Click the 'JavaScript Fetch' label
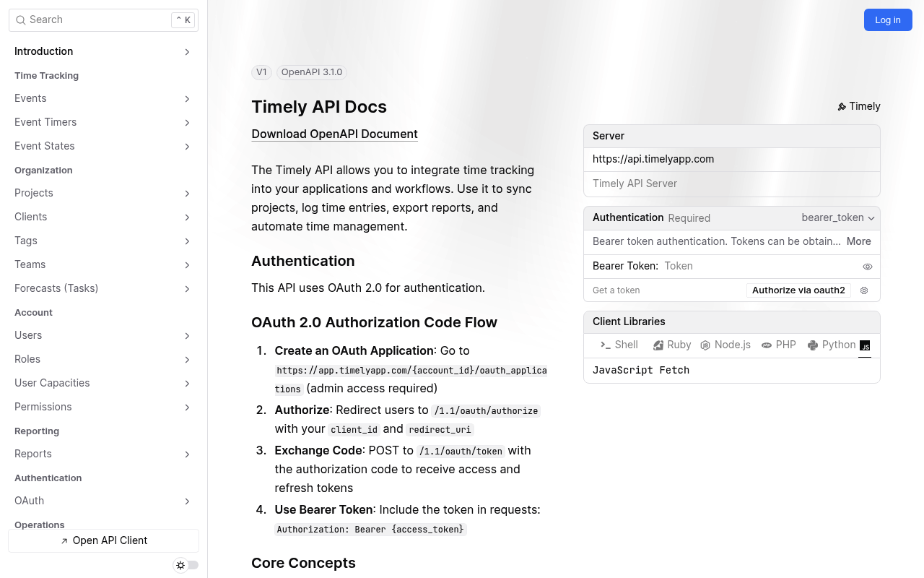Screen dimensions: 924x578 (641, 370)
